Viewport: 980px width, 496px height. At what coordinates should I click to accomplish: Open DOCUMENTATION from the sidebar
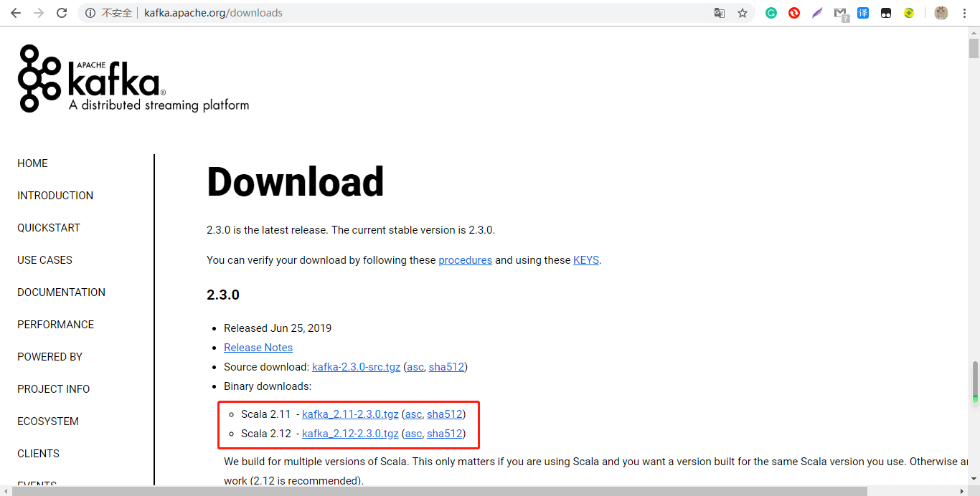click(61, 292)
